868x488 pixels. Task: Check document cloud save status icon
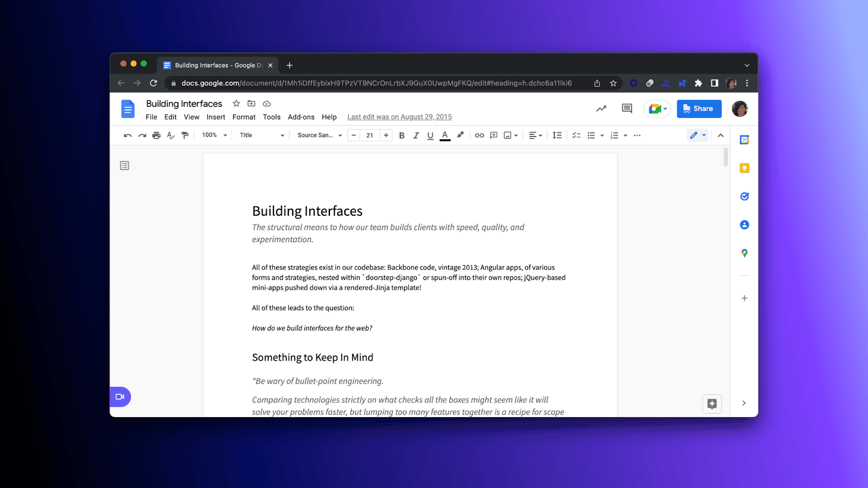click(x=267, y=103)
